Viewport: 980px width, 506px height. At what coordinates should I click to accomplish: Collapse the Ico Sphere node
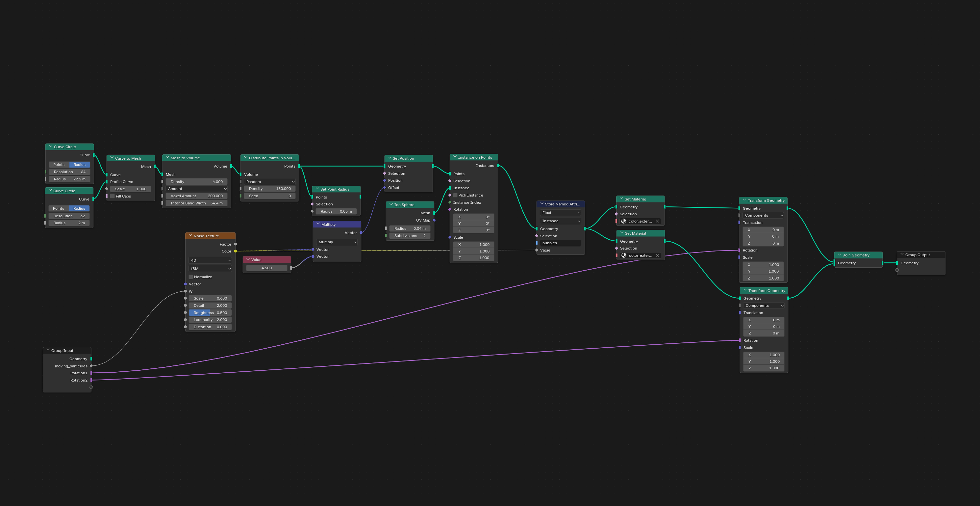(x=391, y=204)
